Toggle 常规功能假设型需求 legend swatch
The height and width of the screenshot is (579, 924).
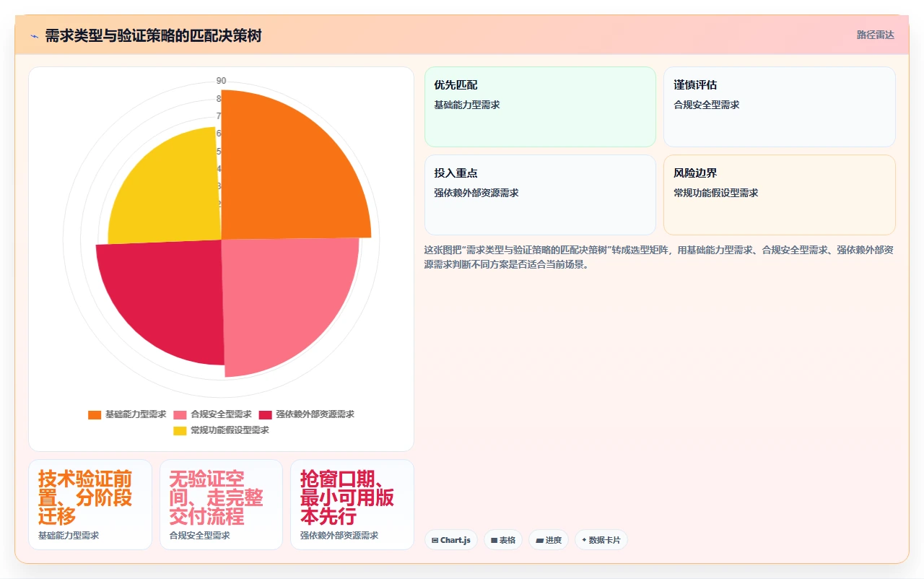(180, 430)
